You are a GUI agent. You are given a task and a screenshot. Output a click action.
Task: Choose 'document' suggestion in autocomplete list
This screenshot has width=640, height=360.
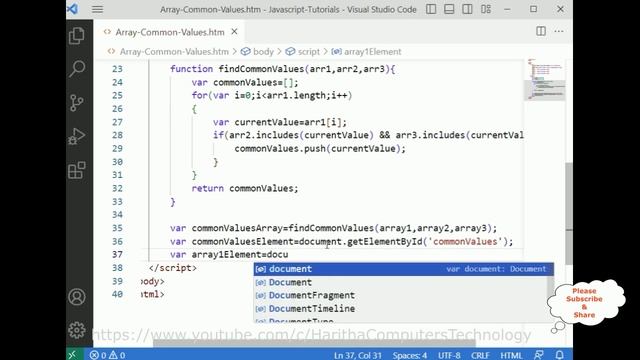403,269
